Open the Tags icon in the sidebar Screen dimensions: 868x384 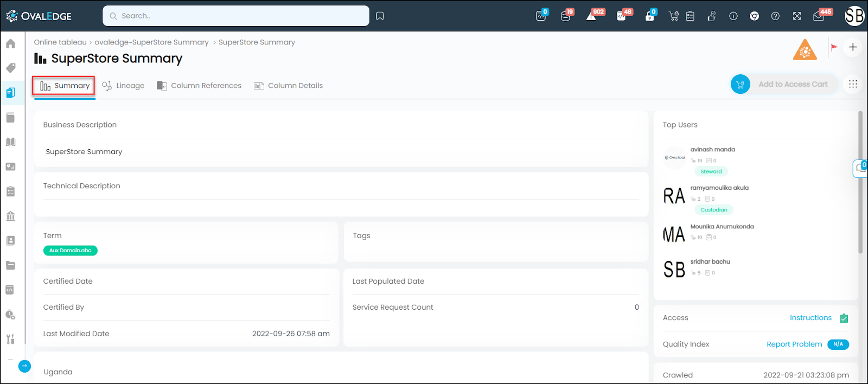click(10, 68)
